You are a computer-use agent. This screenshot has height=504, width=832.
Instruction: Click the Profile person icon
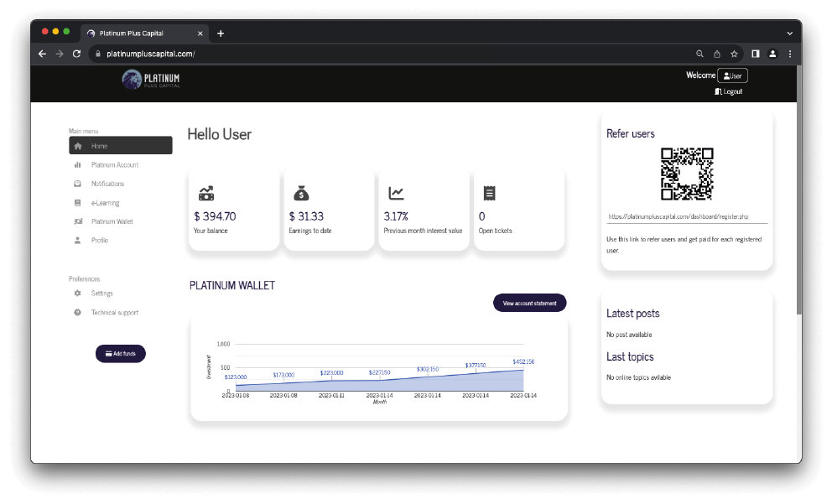[78, 241]
